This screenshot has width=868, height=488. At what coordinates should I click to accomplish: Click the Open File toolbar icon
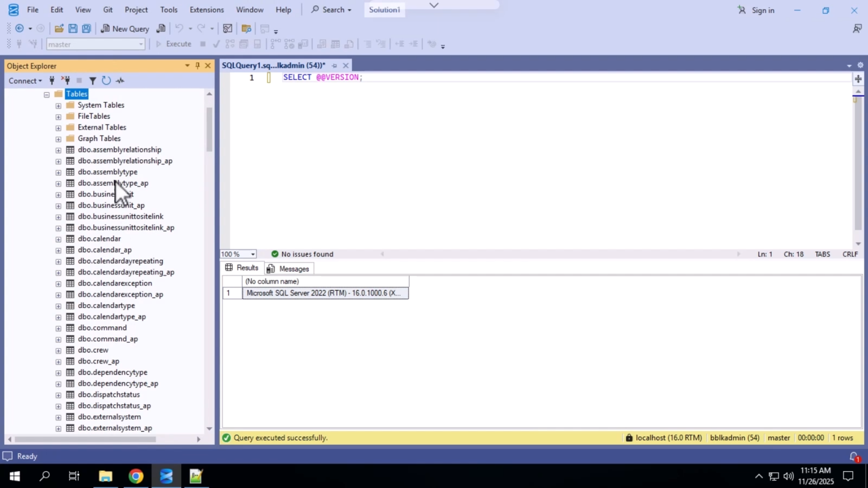[59, 28]
